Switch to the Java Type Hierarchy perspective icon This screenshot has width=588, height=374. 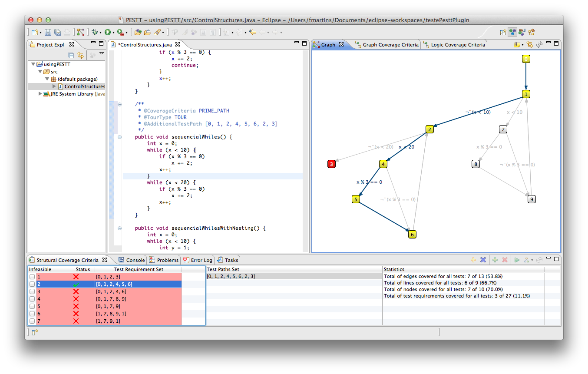click(531, 32)
